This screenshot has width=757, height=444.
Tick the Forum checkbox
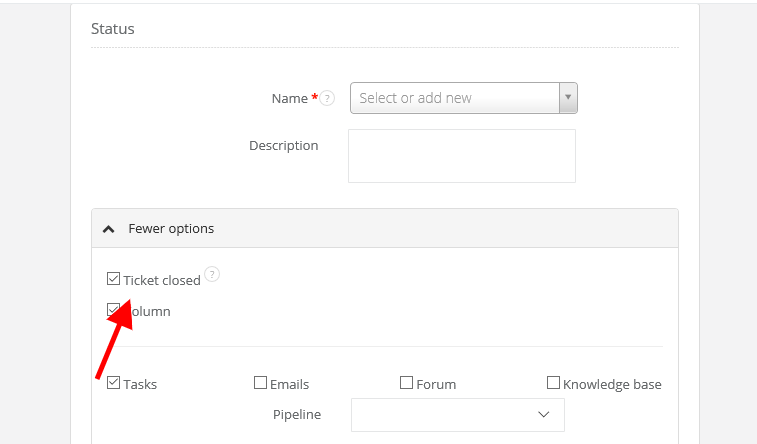pos(406,382)
